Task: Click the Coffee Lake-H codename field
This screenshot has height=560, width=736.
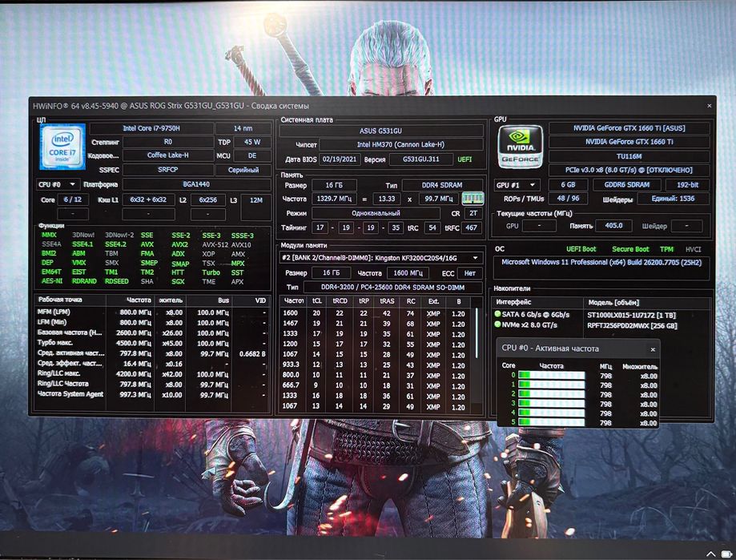Action: pos(167,155)
